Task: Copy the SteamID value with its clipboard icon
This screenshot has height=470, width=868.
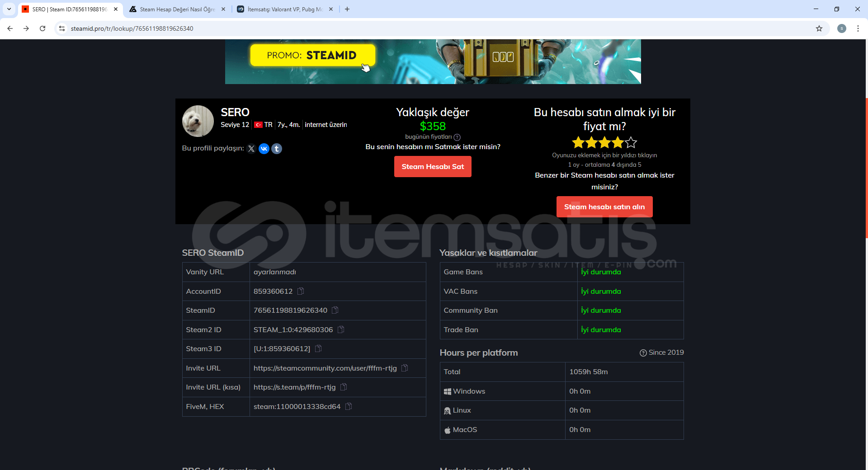Action: pyautogui.click(x=335, y=310)
